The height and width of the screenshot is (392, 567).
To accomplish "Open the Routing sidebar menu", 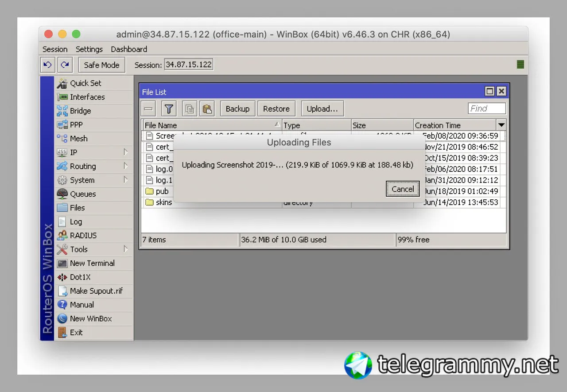I will click(x=94, y=166).
